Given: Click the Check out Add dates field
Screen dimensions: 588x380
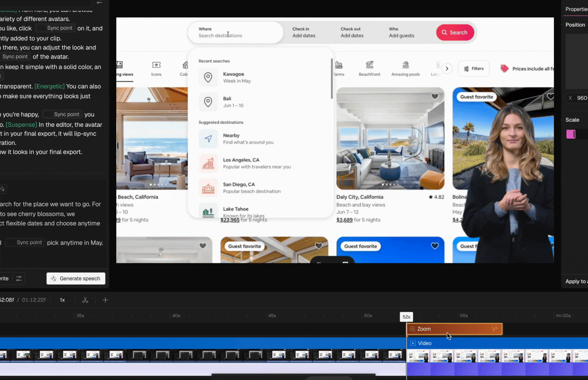Looking at the screenshot, I should pos(352,33).
